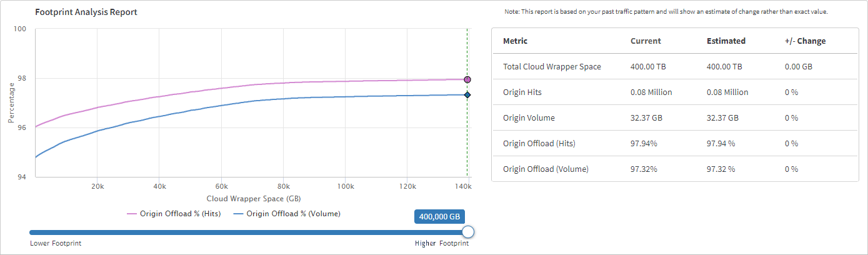Select the Total Cloud Wrapper Space row
The image size is (868, 255).
552,66
